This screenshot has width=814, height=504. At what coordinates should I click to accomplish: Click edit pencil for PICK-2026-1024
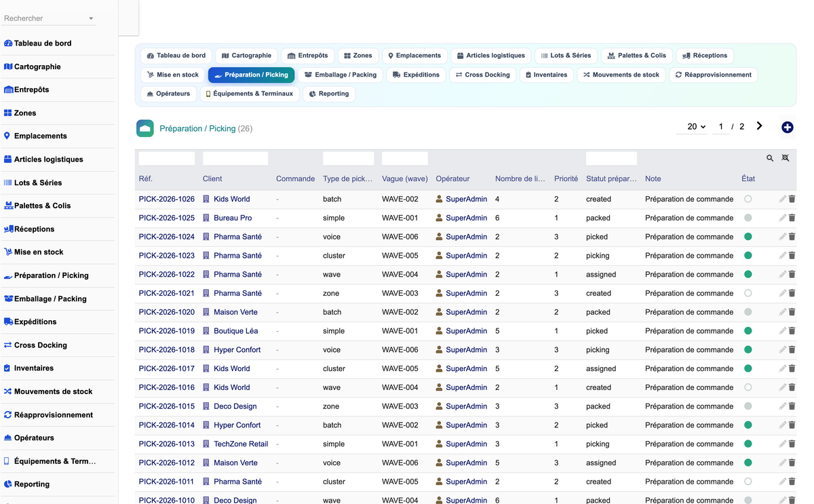(782, 237)
